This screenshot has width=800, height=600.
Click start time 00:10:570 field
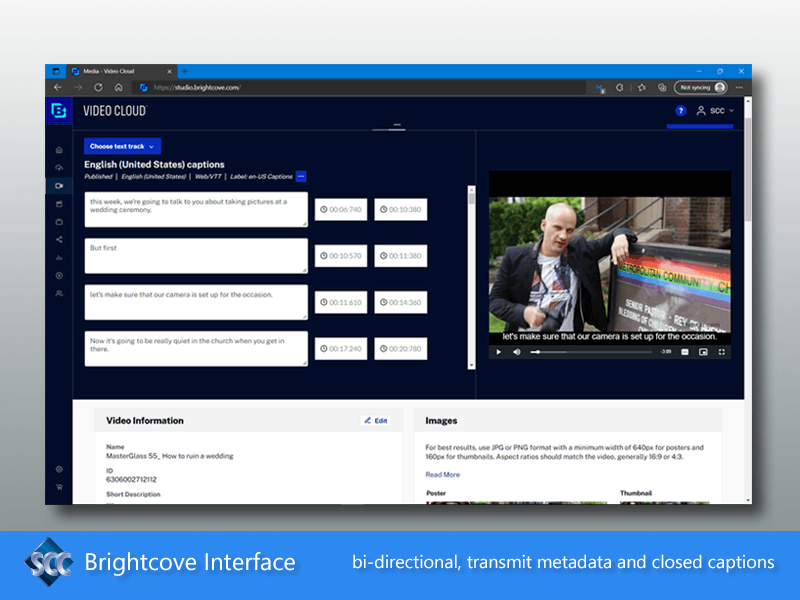coord(341,256)
